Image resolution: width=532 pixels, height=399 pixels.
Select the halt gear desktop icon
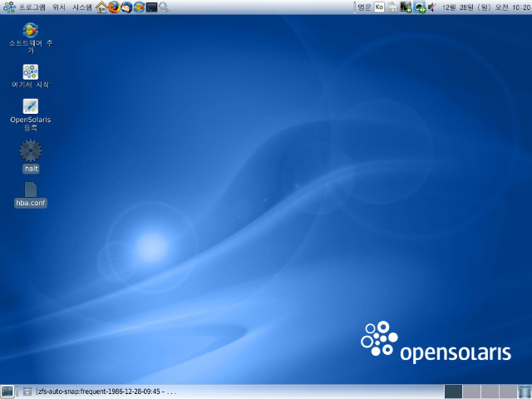coord(31,156)
